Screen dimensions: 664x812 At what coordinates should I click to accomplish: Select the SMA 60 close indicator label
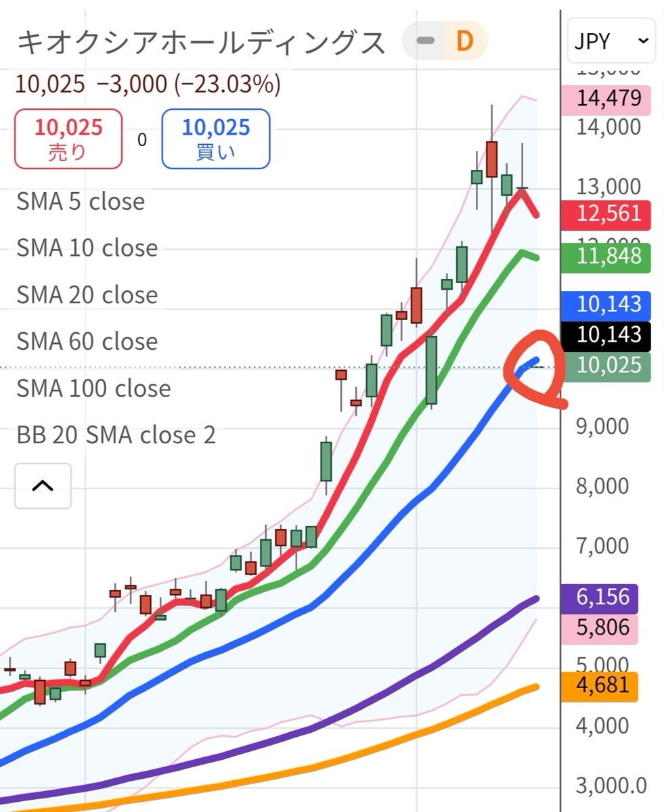(87, 342)
